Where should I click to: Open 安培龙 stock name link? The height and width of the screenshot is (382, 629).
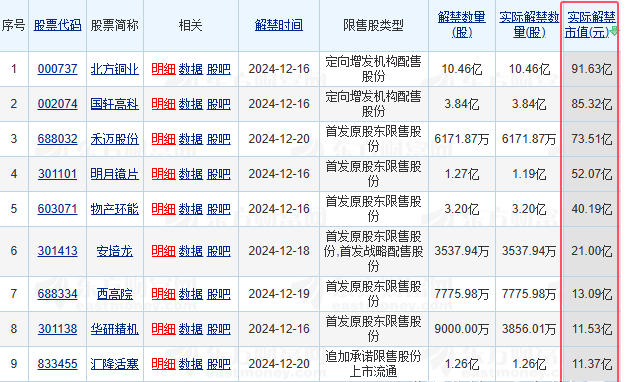tap(114, 251)
